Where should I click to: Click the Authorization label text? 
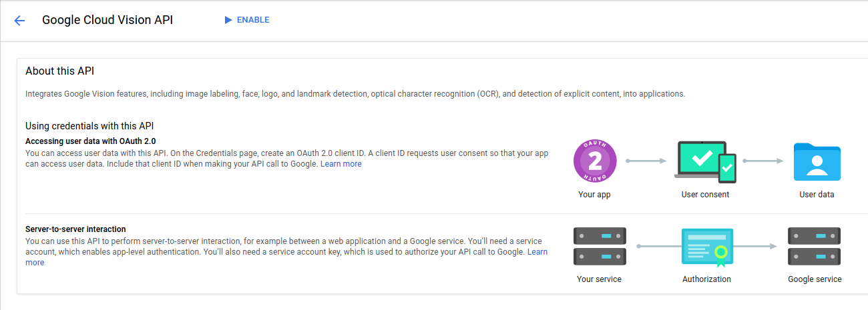pos(706,279)
